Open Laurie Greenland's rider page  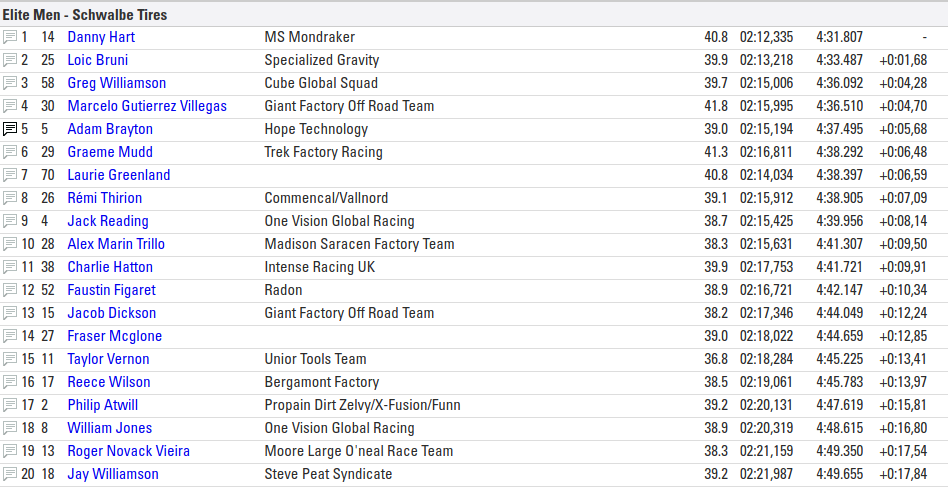tap(119, 175)
